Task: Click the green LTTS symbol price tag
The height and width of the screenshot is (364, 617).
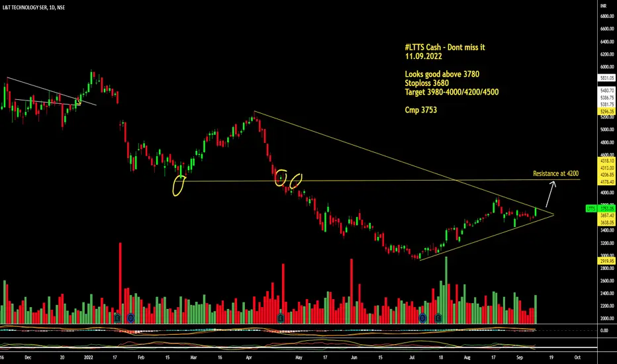Action: (591, 208)
